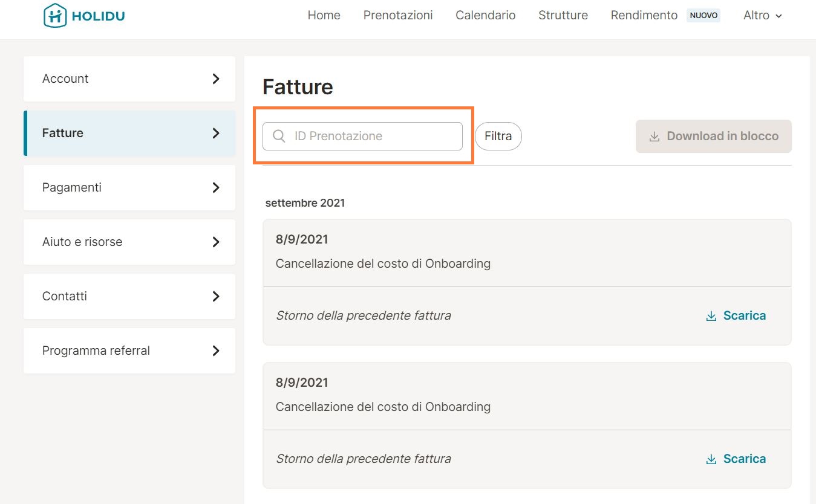
Task: Open the Home navigation item
Action: click(324, 16)
